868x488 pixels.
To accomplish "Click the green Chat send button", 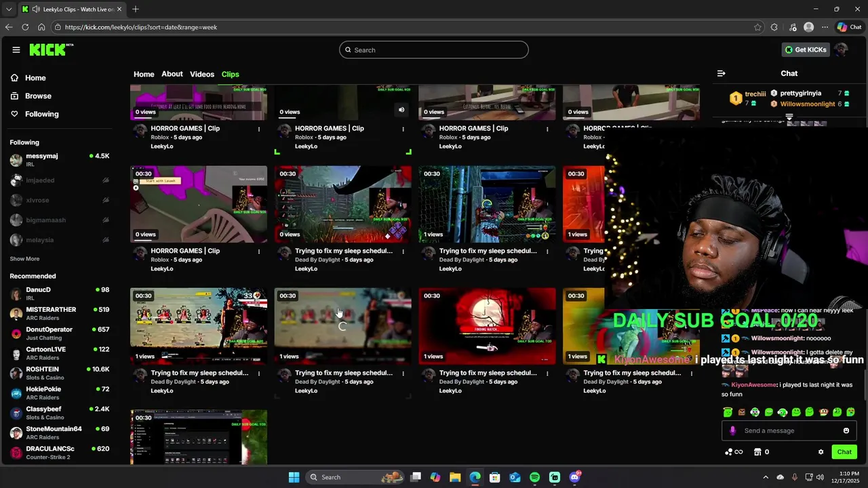I will 844,452.
